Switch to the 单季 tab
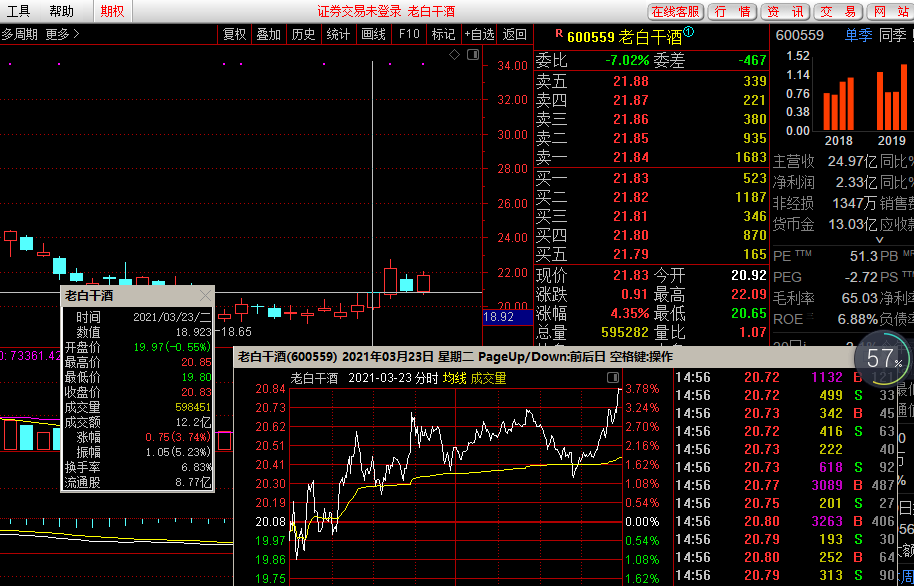The width and height of the screenshot is (914, 586). pyautogui.click(x=859, y=35)
